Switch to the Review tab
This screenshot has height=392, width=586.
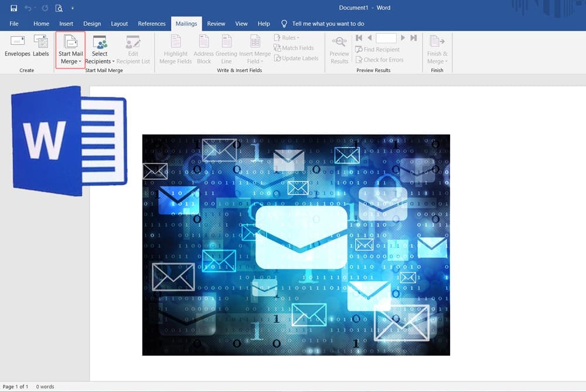tap(216, 23)
